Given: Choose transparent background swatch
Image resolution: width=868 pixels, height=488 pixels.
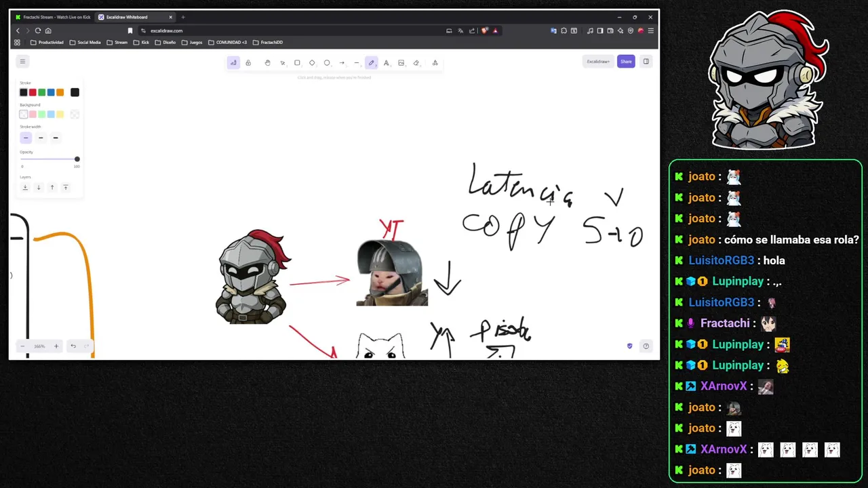Looking at the screenshot, I should [x=24, y=115].
